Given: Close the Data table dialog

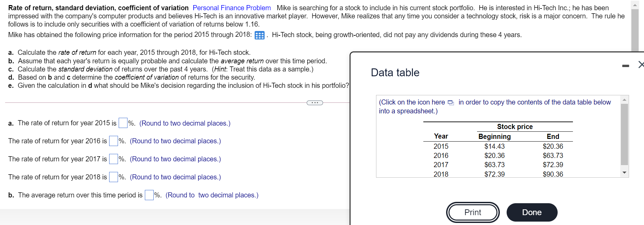Looking at the screenshot, I should (641, 65).
